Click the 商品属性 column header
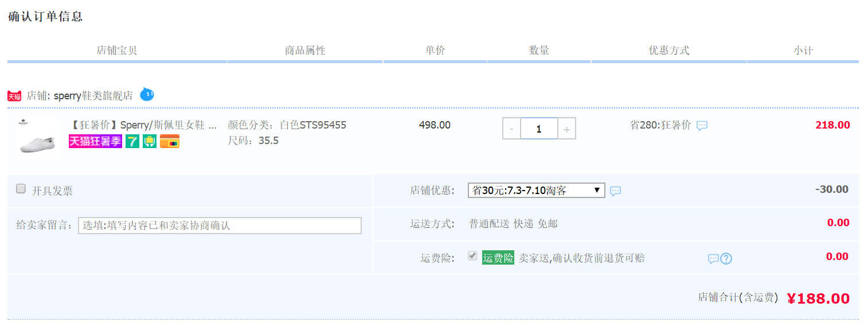This screenshot has height=322, width=868. 305,51
